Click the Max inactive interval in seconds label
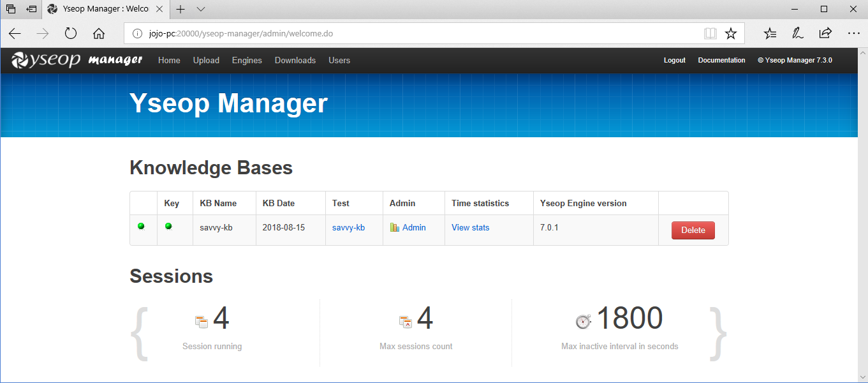This screenshot has height=383, width=868. click(620, 347)
